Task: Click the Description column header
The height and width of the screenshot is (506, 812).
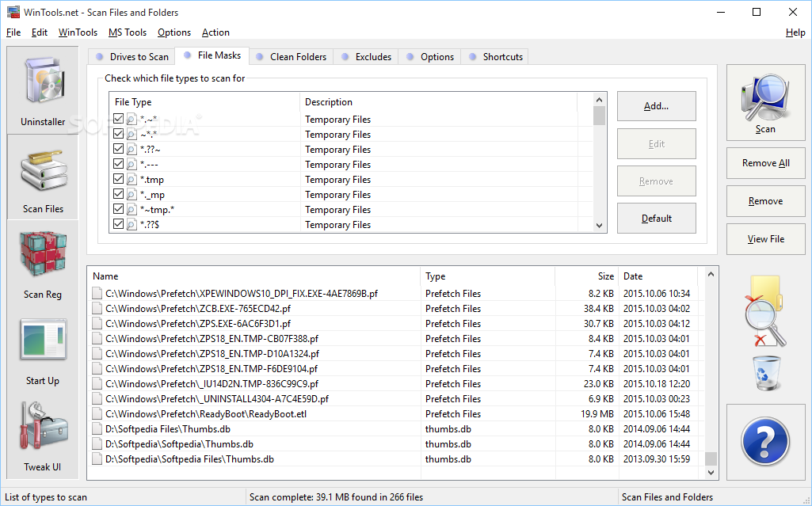Action: (439, 102)
